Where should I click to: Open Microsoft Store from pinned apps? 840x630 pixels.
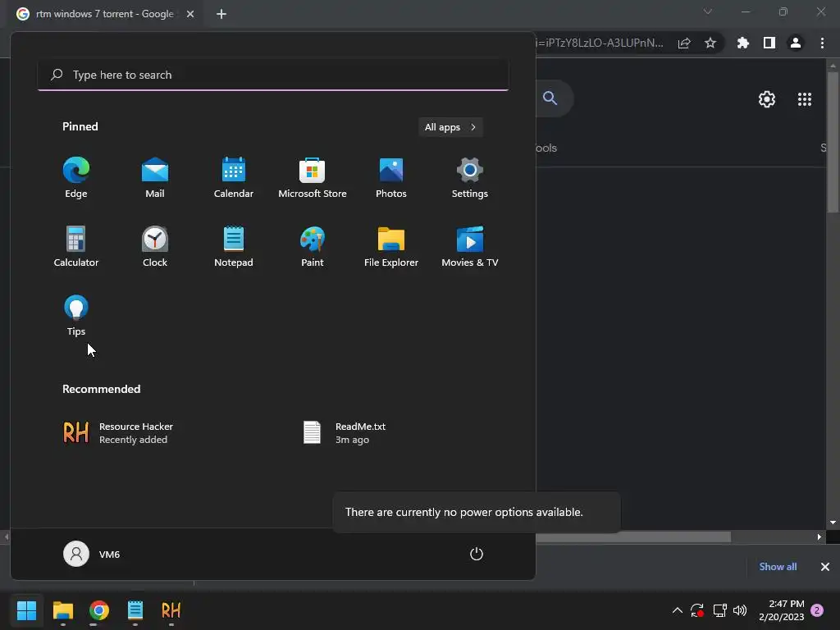click(313, 178)
